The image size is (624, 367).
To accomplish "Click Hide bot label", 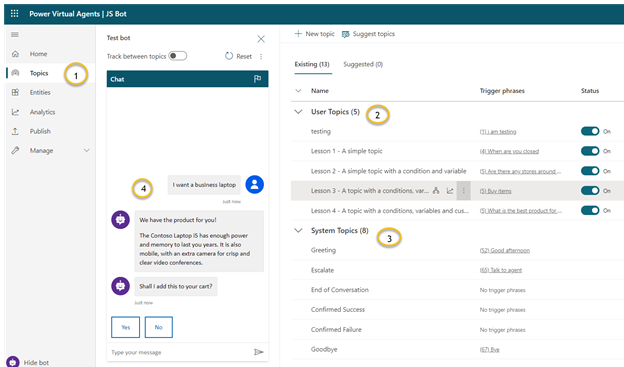I will (36, 363).
